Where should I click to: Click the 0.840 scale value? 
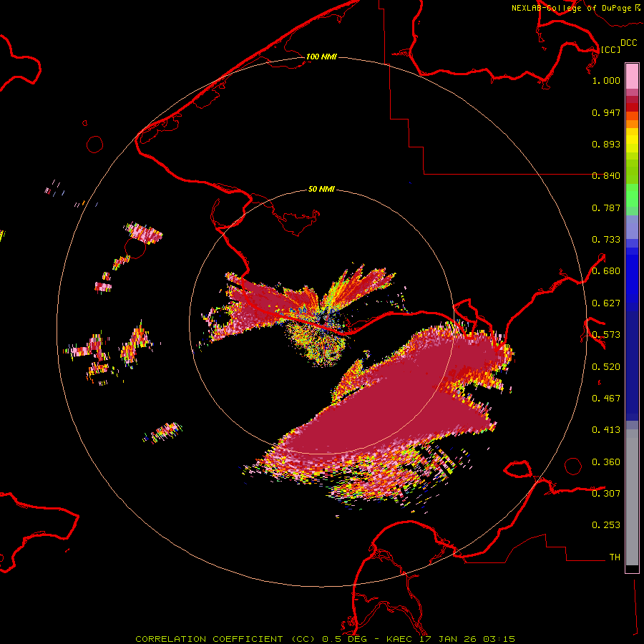coord(606,176)
